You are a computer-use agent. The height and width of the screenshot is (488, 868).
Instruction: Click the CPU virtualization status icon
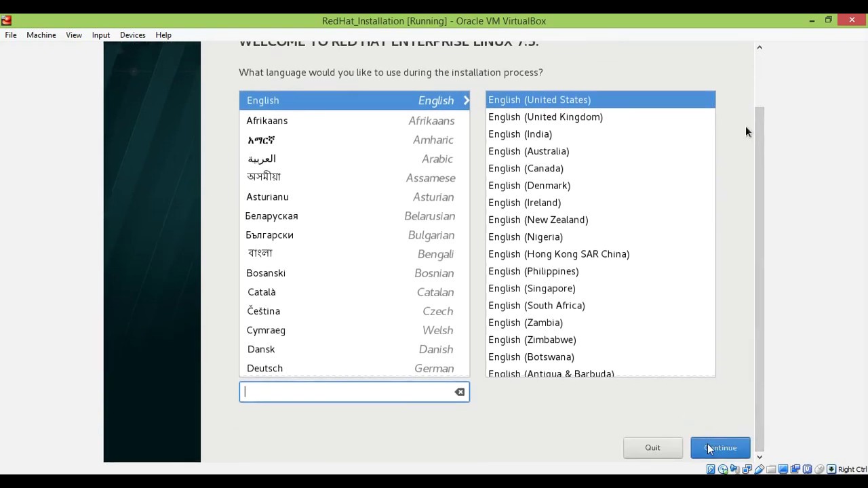click(x=807, y=469)
